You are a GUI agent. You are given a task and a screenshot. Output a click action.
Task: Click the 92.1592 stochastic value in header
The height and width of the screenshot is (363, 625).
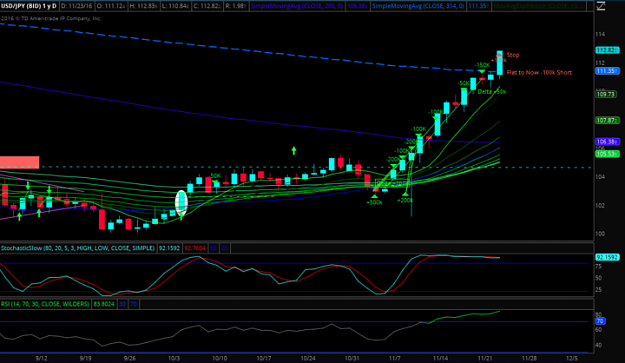(x=169, y=248)
